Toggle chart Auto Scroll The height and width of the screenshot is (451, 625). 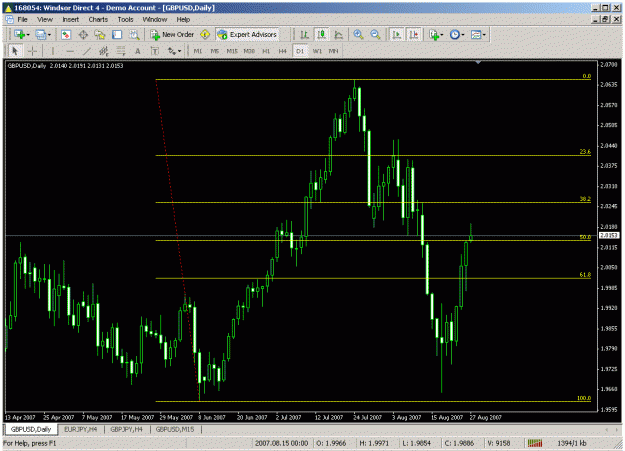pos(397,35)
